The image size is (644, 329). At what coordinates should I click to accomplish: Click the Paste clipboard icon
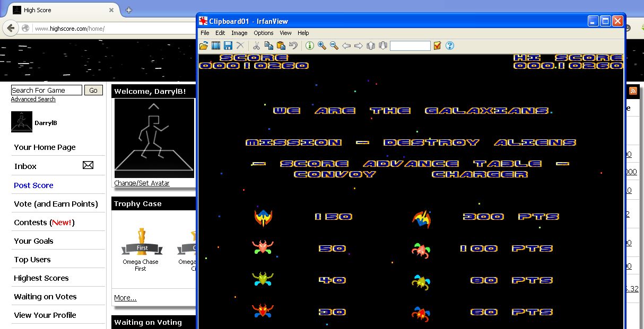click(x=281, y=46)
